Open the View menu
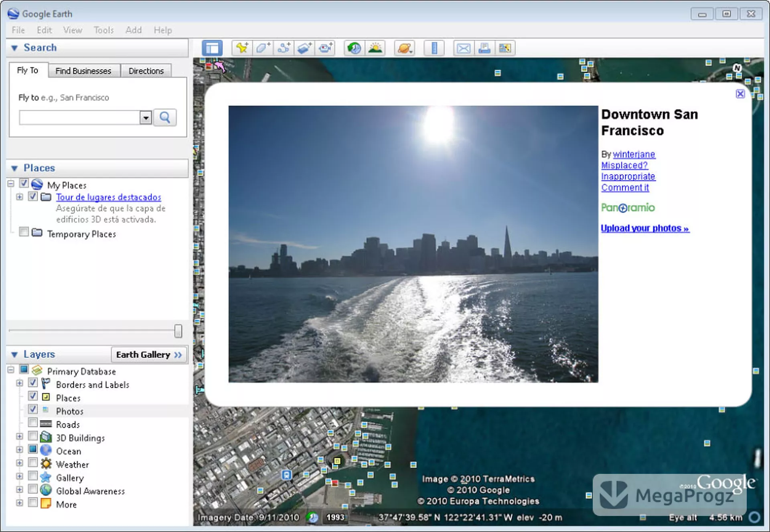Screen dimensions: 770x532 73,30
